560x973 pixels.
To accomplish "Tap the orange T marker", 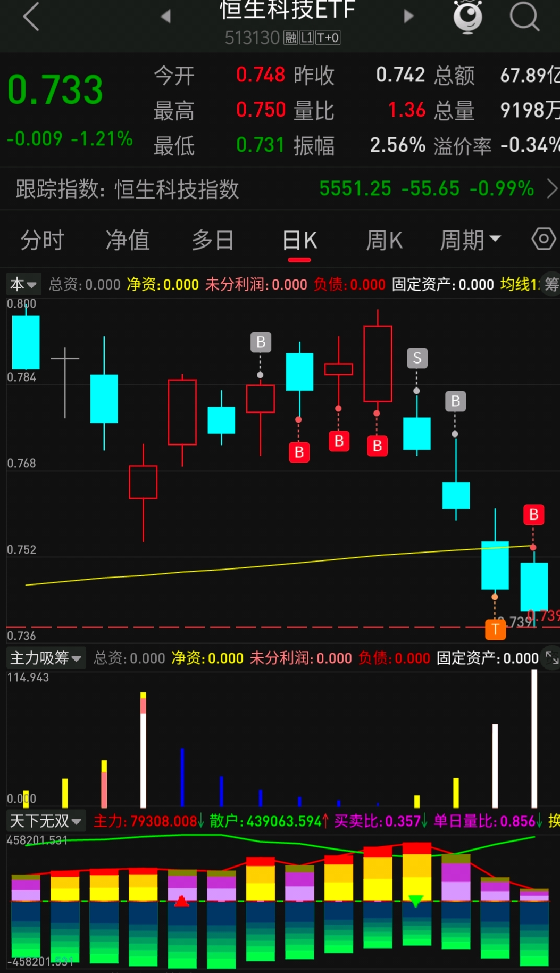I will pyautogui.click(x=496, y=629).
